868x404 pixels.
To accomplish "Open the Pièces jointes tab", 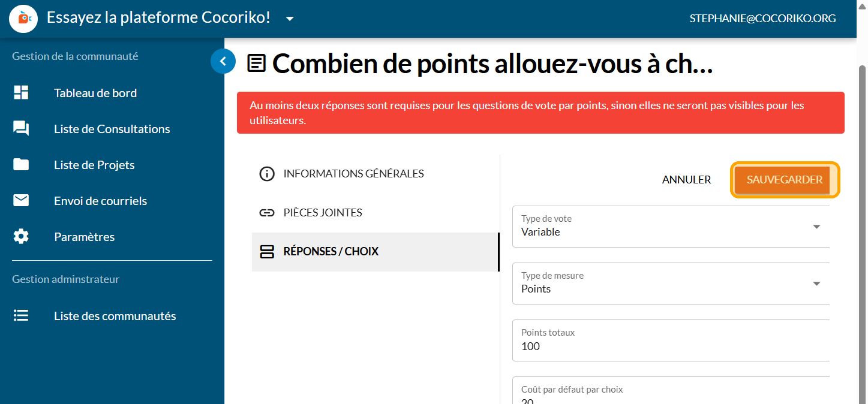I will point(322,213).
